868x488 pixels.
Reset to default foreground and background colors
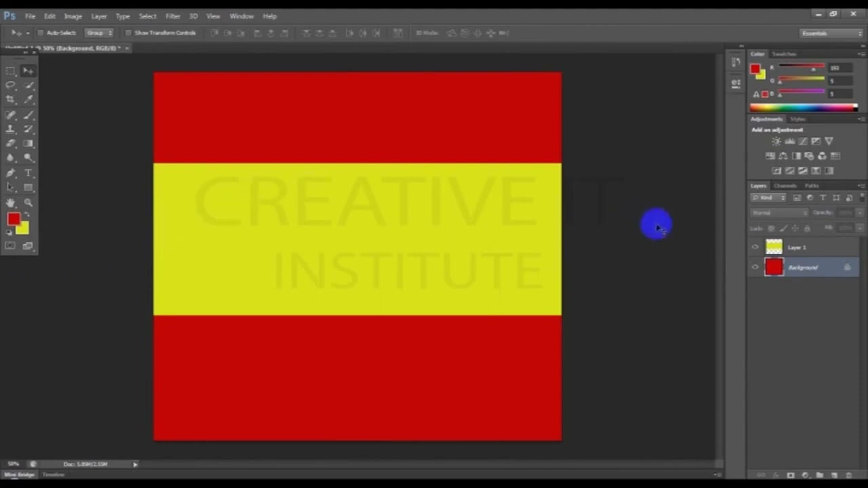10,232
